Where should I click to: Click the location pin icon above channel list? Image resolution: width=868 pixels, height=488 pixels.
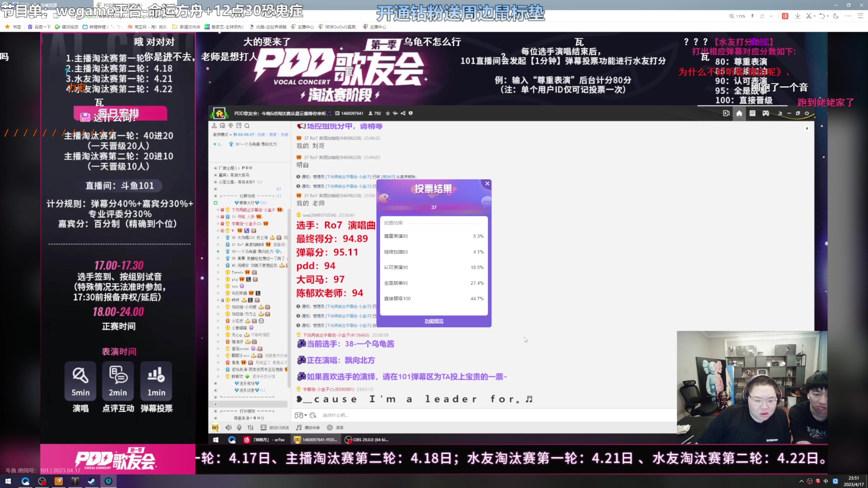coord(231,126)
